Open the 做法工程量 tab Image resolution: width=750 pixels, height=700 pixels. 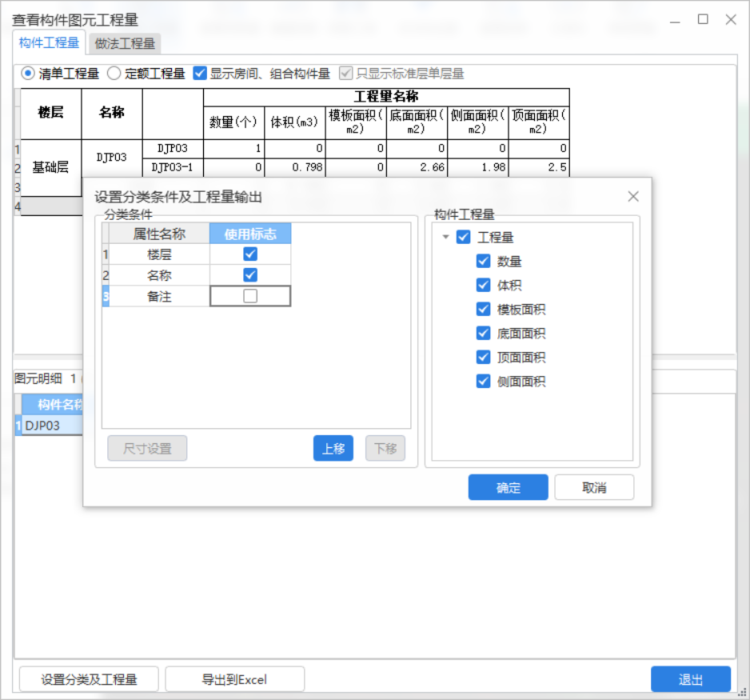tap(125, 44)
